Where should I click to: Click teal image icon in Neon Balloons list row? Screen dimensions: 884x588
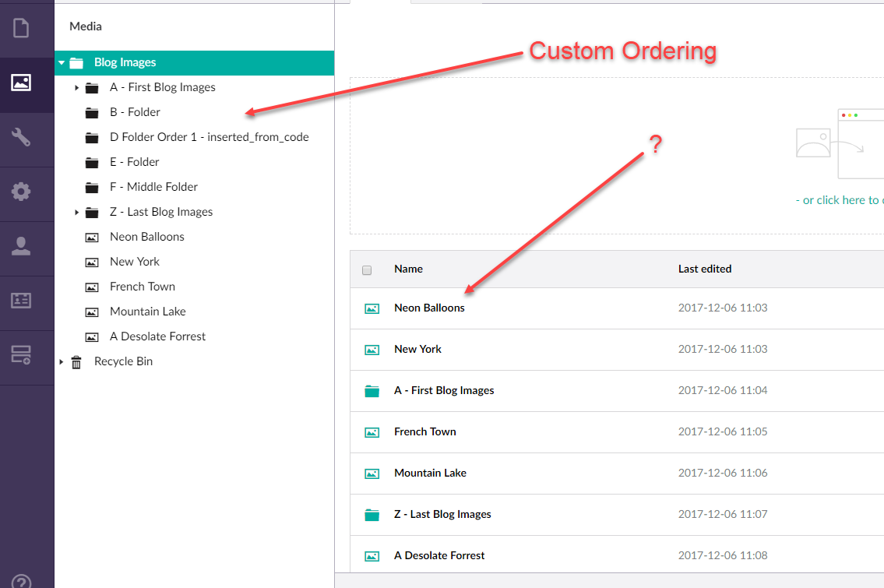372,308
